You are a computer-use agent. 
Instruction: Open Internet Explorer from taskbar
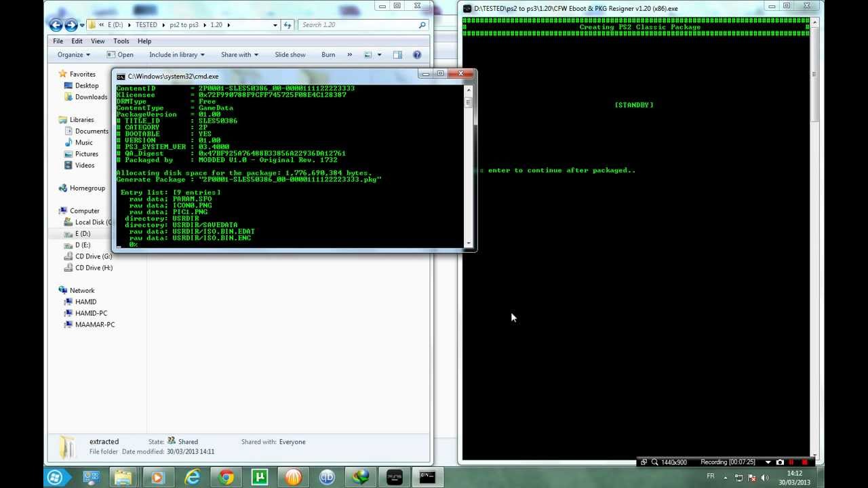[x=193, y=478]
